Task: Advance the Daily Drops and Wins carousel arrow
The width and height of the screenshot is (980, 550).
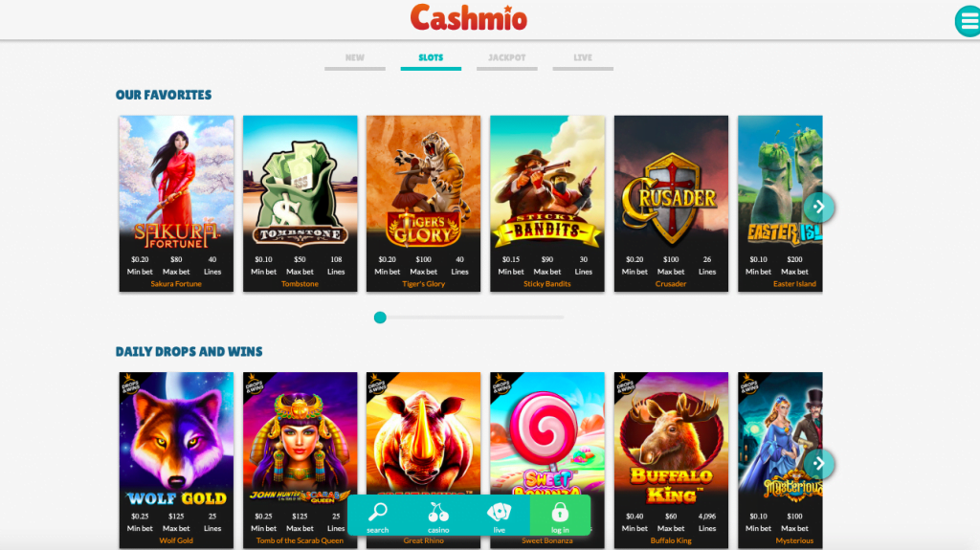Action: [819, 464]
